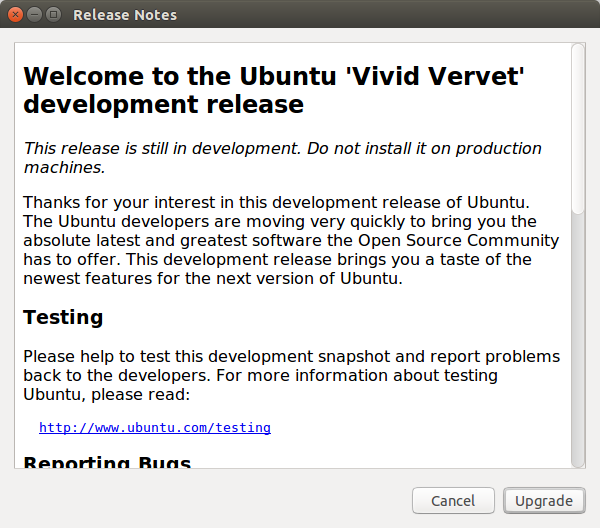This screenshot has height=528, width=600.
Task: Minimize the Release Notes dialog
Action: pos(34,15)
